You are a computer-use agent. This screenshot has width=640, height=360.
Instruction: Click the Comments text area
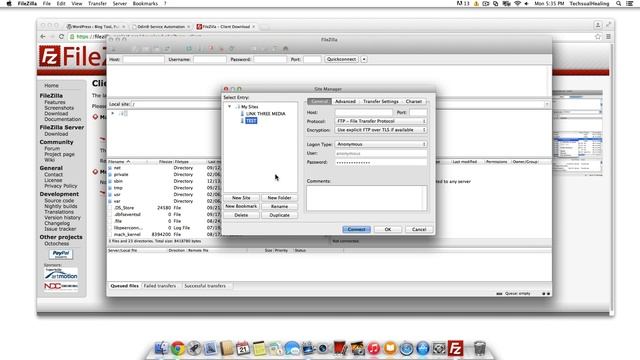(x=367, y=198)
